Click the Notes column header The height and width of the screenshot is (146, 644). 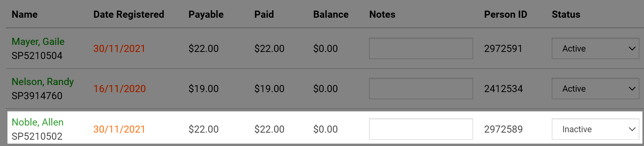click(x=382, y=15)
